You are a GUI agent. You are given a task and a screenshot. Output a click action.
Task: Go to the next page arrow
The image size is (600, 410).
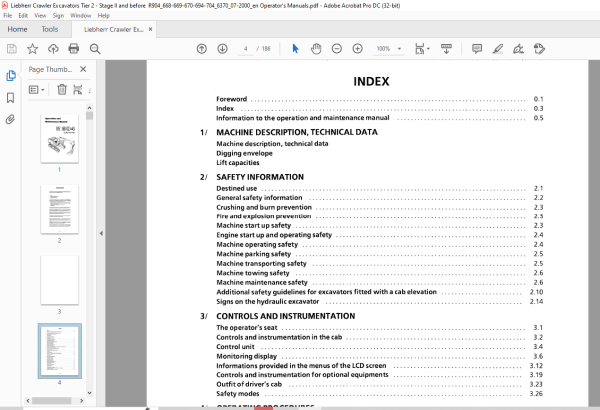coord(222,49)
